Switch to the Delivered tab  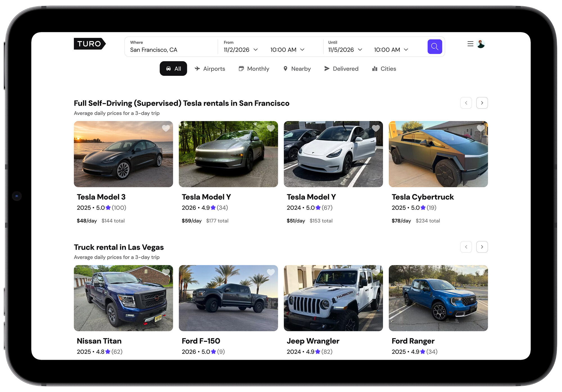click(341, 69)
